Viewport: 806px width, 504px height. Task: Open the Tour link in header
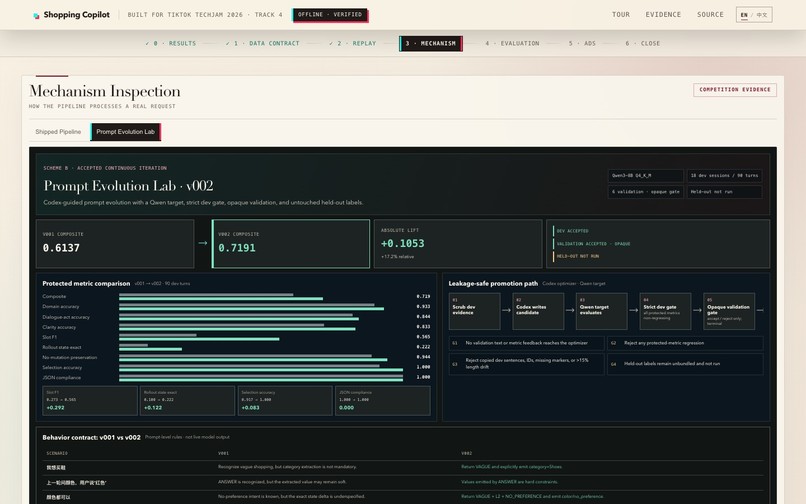point(620,14)
